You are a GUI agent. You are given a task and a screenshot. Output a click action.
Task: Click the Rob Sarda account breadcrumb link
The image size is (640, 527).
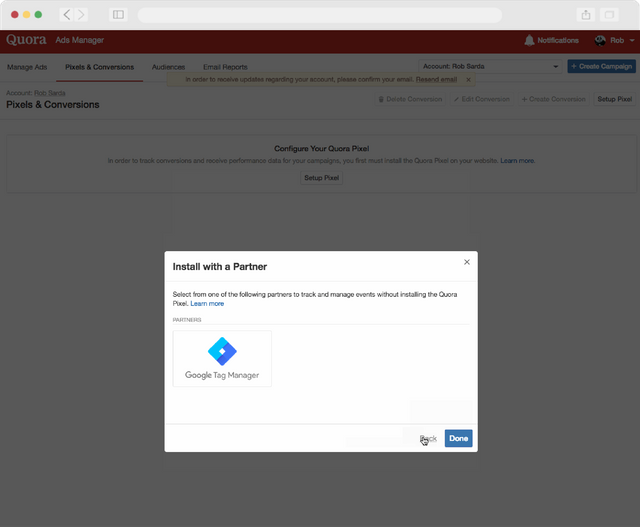coord(50,93)
